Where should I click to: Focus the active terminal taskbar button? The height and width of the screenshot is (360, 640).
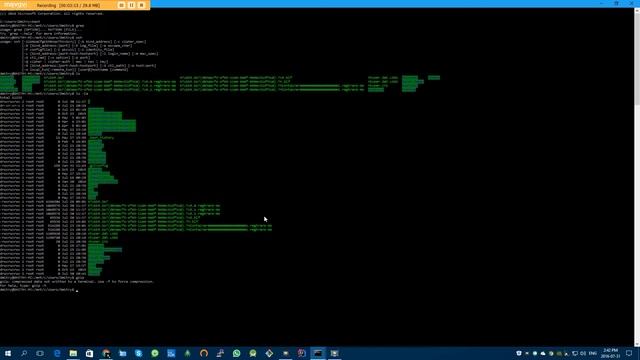point(318,353)
